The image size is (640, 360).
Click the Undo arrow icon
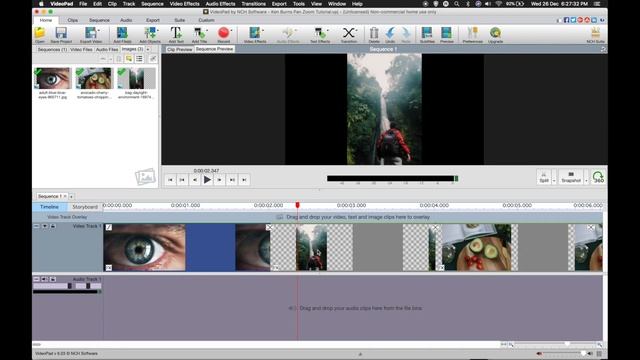pyautogui.click(x=390, y=34)
